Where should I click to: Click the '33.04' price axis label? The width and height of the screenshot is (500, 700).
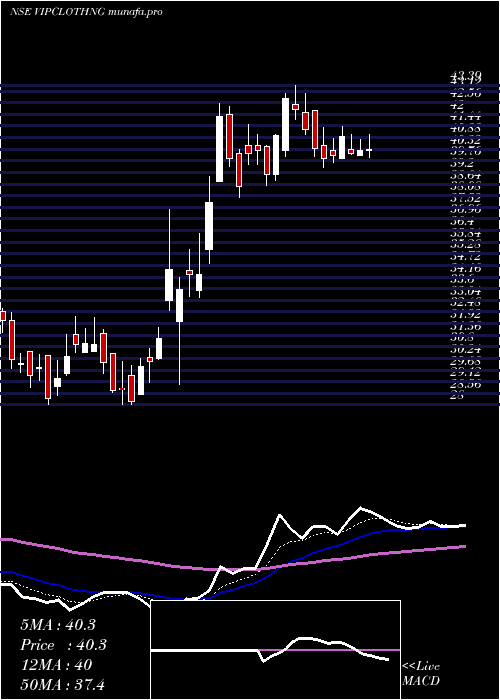click(x=465, y=292)
